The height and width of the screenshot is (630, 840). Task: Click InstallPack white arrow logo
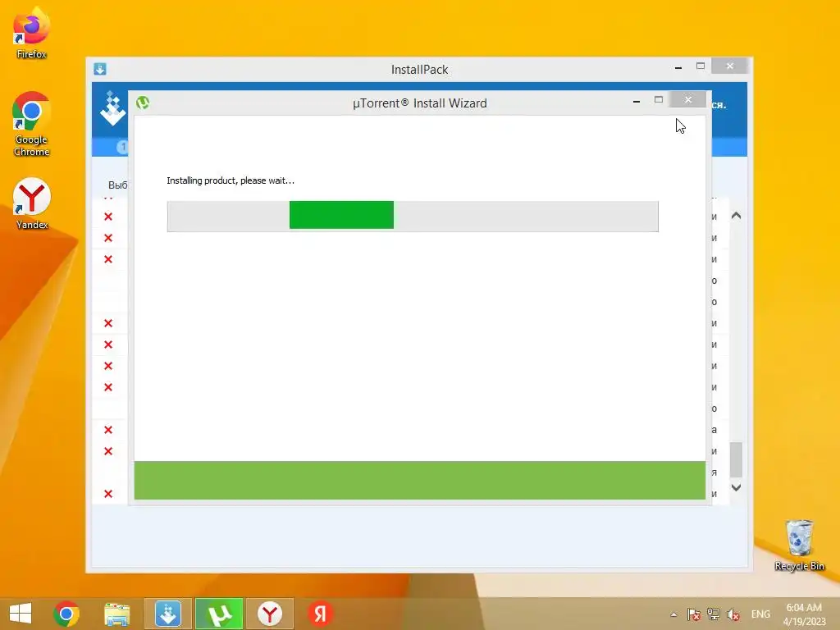(112, 109)
